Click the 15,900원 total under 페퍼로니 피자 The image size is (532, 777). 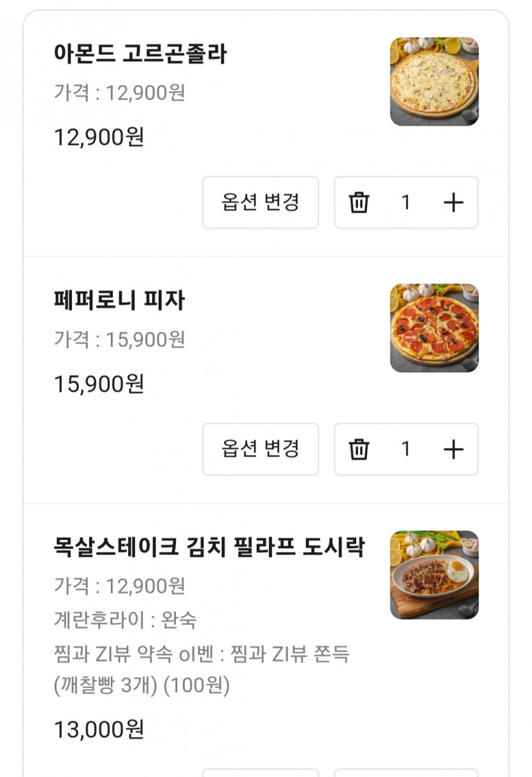(99, 384)
